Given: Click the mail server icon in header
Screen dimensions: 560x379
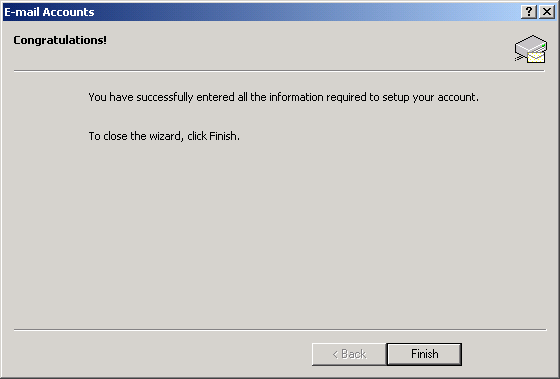Looking at the screenshot, I should [531, 49].
